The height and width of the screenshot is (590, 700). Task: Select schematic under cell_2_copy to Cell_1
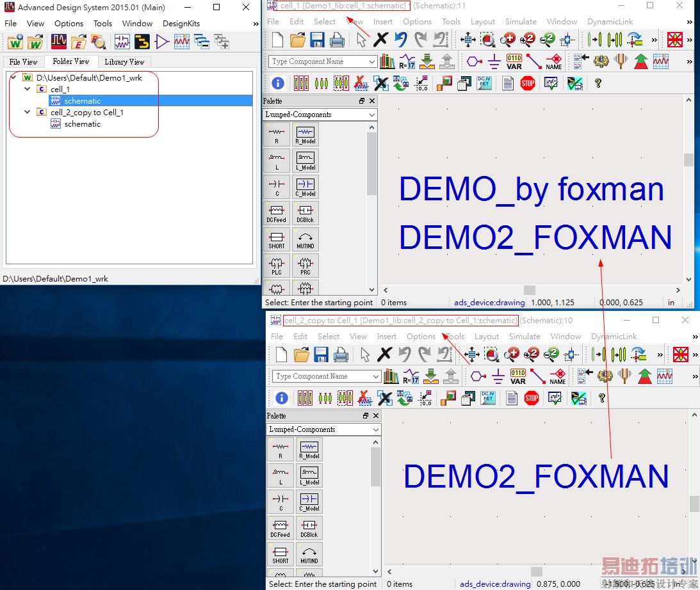pos(83,124)
